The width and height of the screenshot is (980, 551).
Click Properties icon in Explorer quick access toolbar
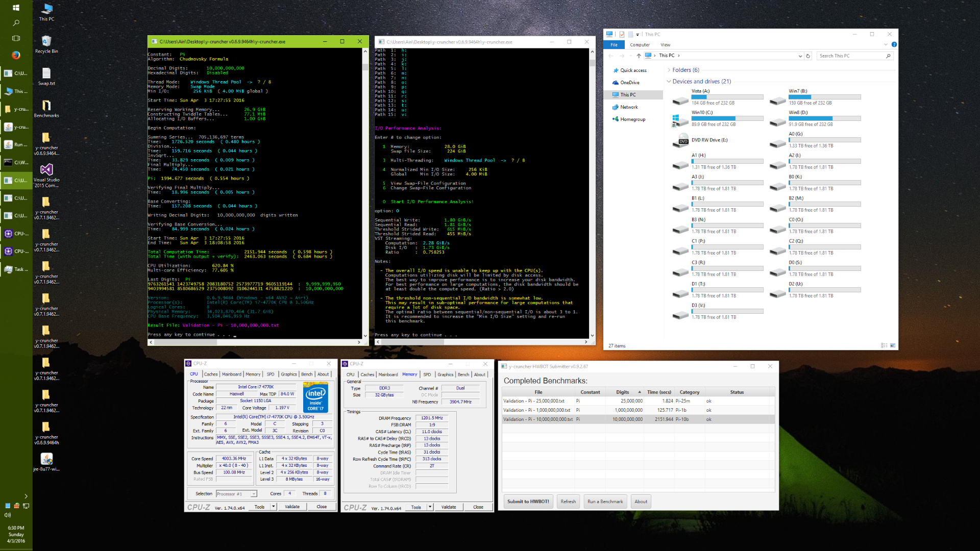622,34
